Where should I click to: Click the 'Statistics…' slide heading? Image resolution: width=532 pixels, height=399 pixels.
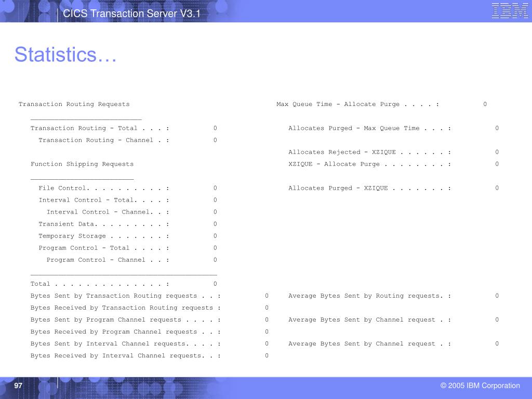tap(65, 55)
